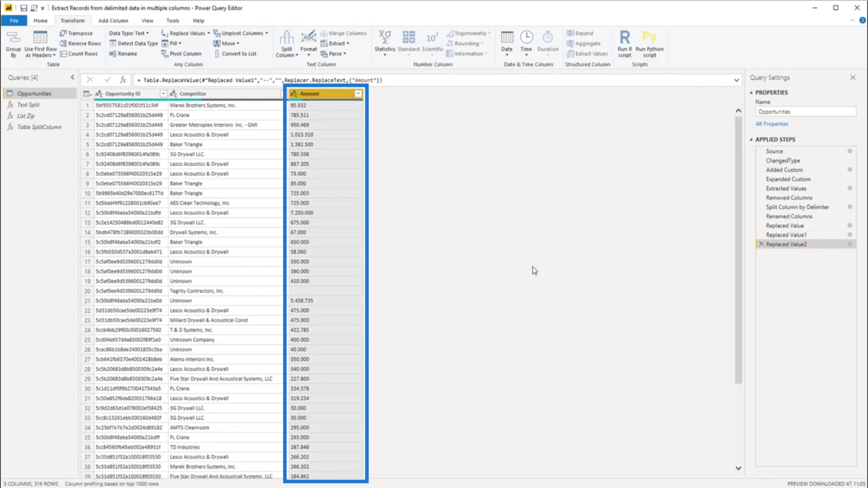The height and width of the screenshot is (488, 868).
Task: Open the Time column tool
Action: 526,43
